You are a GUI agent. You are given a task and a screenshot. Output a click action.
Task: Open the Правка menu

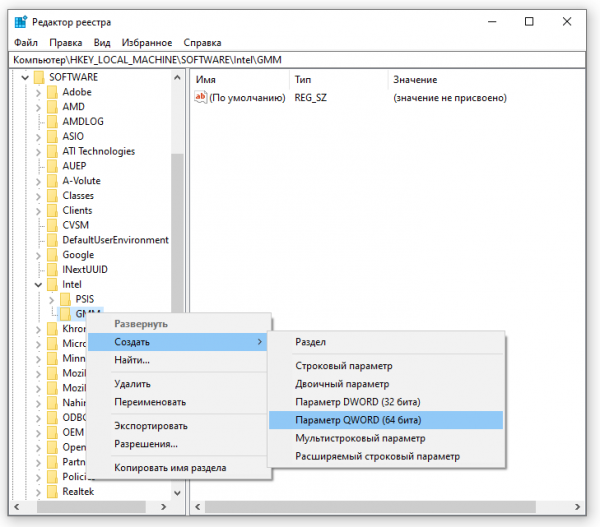65,42
